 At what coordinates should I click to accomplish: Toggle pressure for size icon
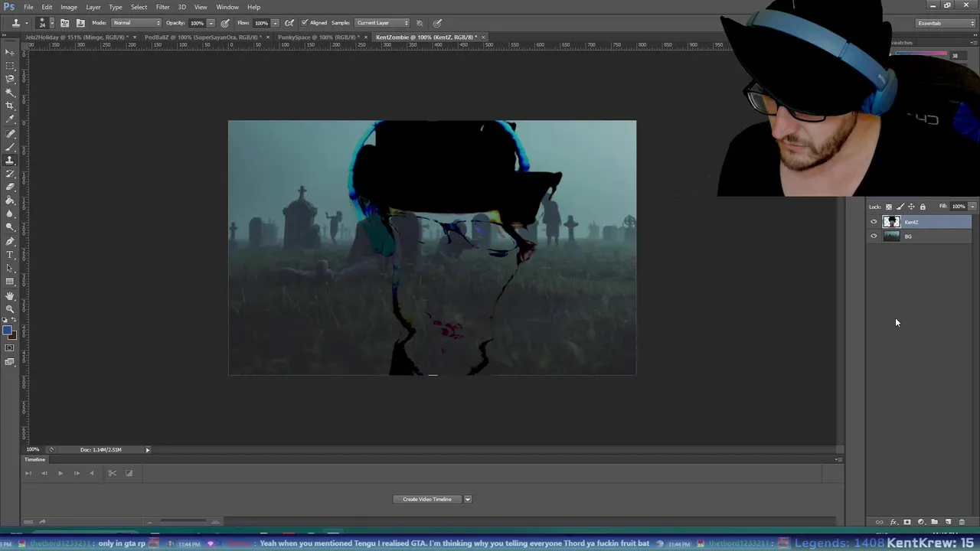(437, 23)
